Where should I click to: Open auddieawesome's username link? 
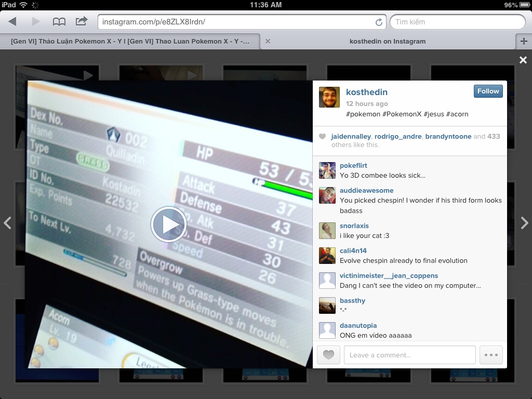366,191
